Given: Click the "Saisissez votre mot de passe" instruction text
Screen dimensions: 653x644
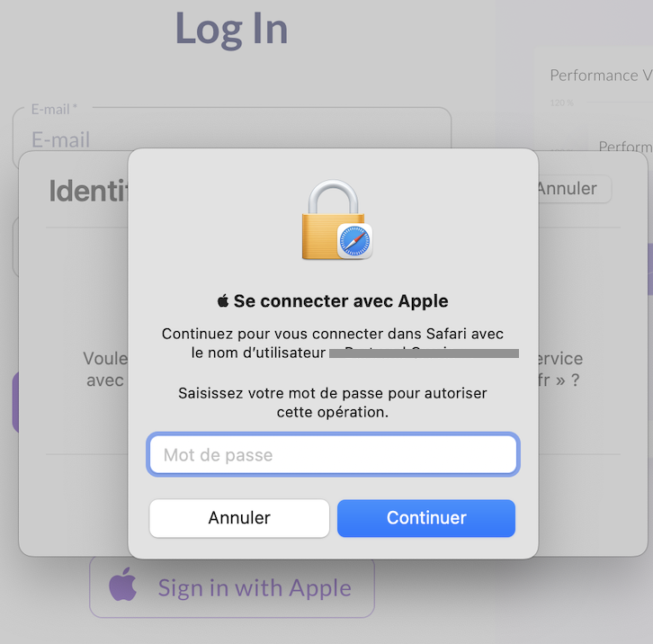Looking at the screenshot, I should tap(333, 402).
